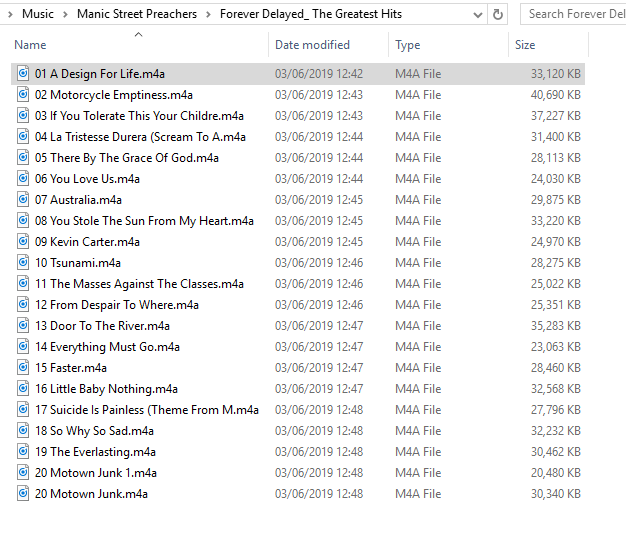The image size is (626, 539).
Task: Click file icon of 08 You Stole The Sun
Action: pos(23,220)
